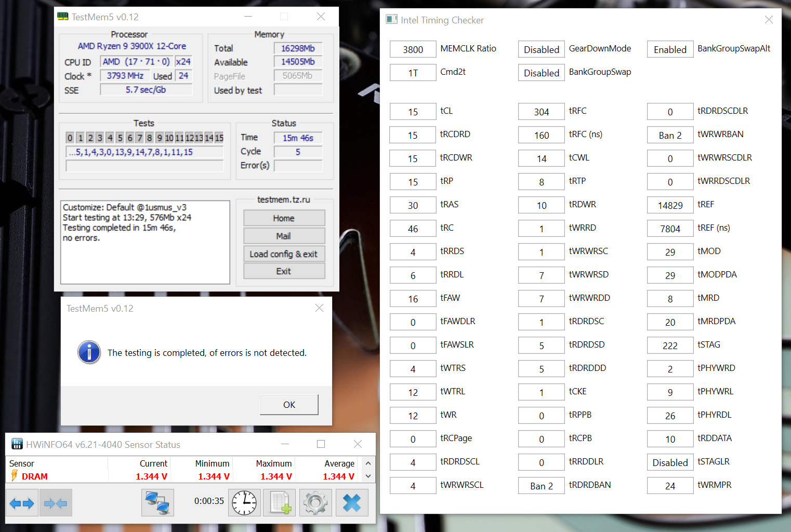Click the Sensor column header in HWiNFO64
791x532 pixels.
click(22, 463)
